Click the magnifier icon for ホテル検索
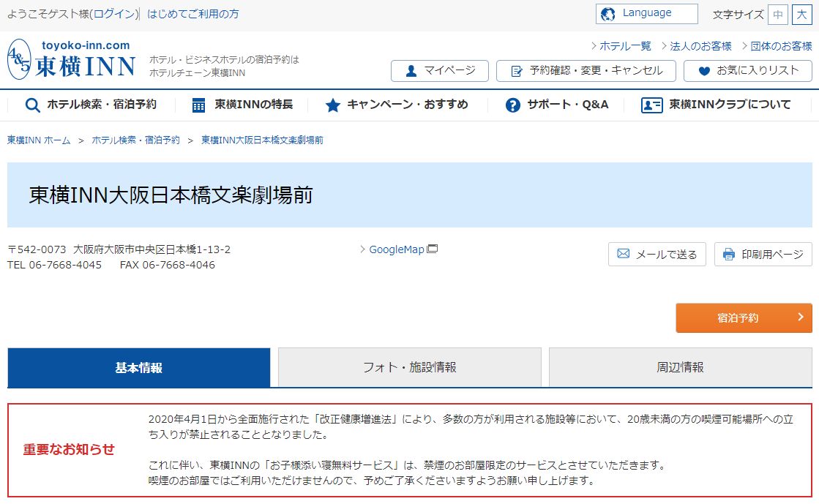Image resolution: width=819 pixels, height=504 pixels. click(x=32, y=105)
